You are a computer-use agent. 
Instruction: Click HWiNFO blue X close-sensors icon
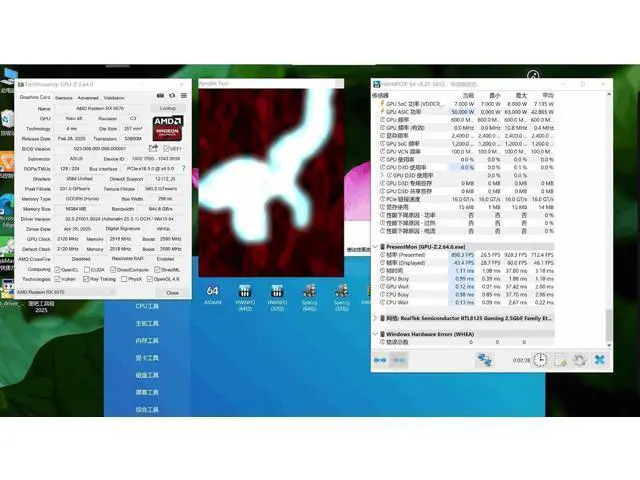[600, 360]
